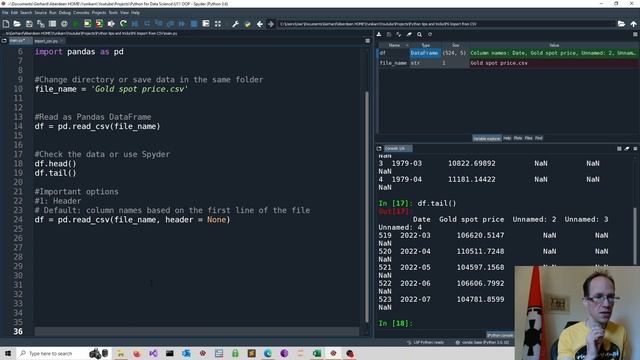The width and height of the screenshot is (640, 360).
Task: Open the Help menu
Action: [x=136, y=13]
